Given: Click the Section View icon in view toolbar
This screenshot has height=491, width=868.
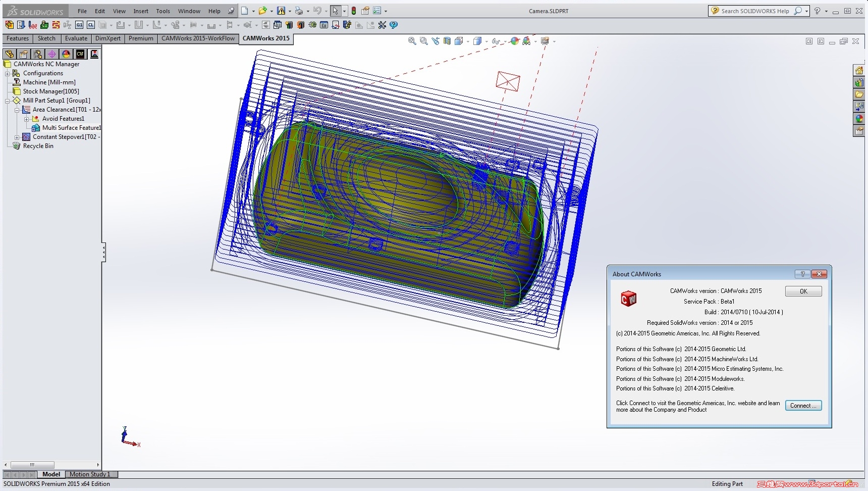Looking at the screenshot, I should pos(447,41).
